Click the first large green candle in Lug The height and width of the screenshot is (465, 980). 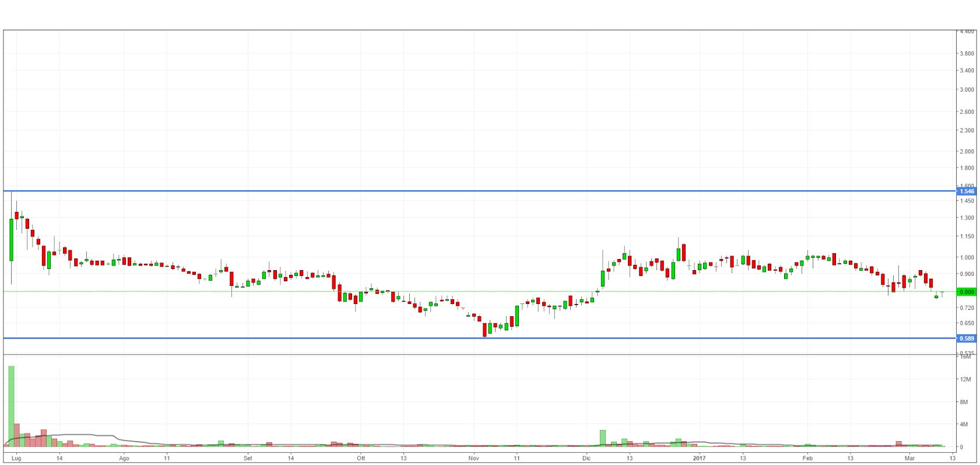(x=11, y=240)
